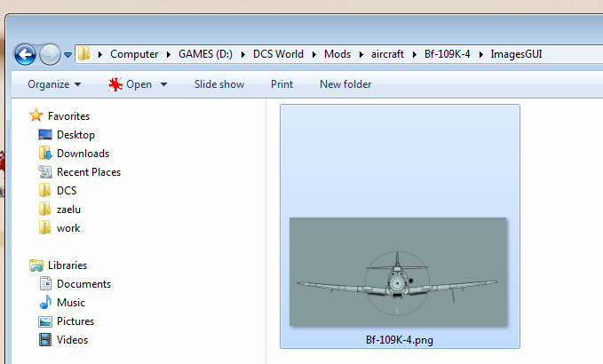This screenshot has width=603, height=364.
Task: Click the Music note icon
Action: coord(45,302)
